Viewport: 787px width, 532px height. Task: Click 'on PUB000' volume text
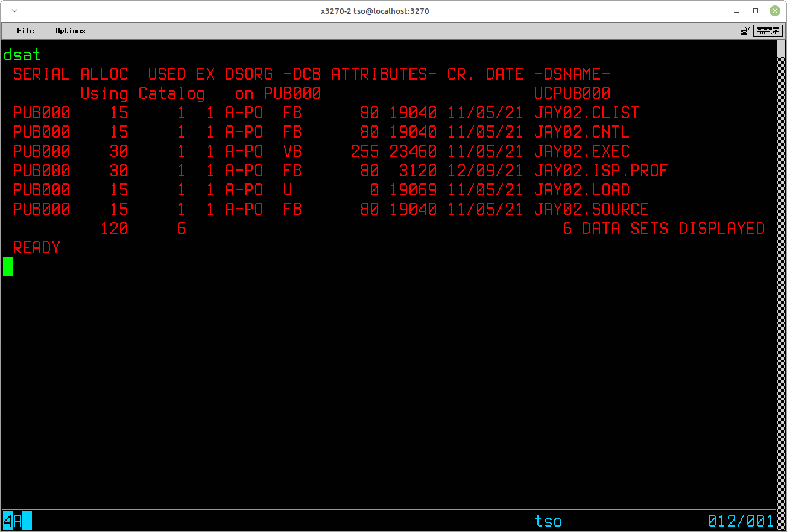tap(278, 93)
